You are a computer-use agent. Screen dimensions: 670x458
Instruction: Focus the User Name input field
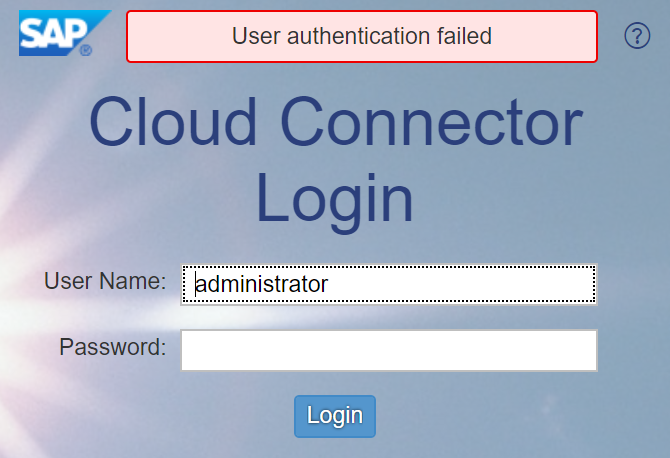[389, 285]
